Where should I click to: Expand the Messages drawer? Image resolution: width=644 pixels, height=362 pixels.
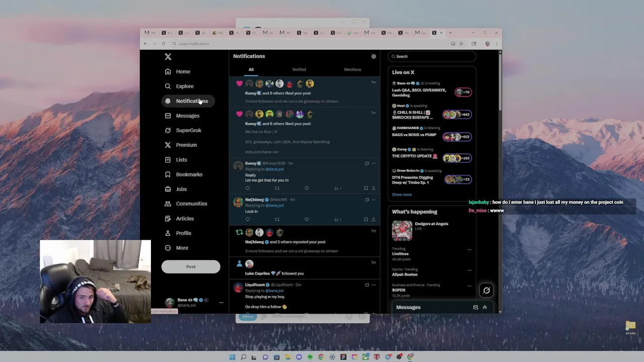tap(485, 307)
